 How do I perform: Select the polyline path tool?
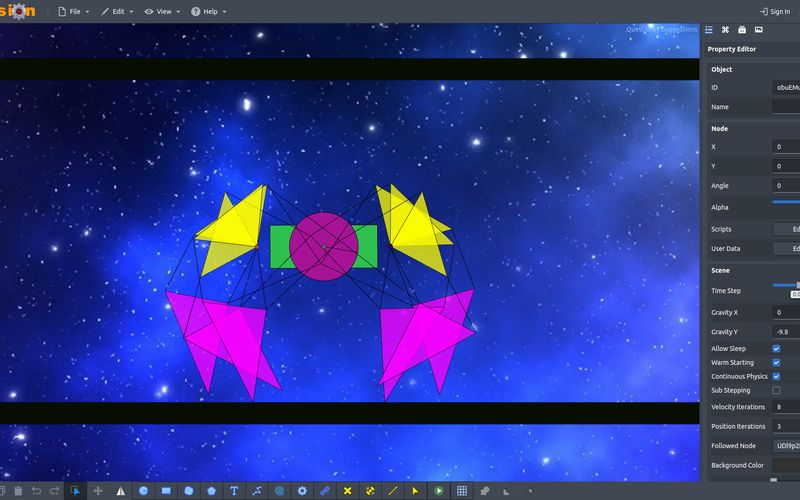(257, 491)
